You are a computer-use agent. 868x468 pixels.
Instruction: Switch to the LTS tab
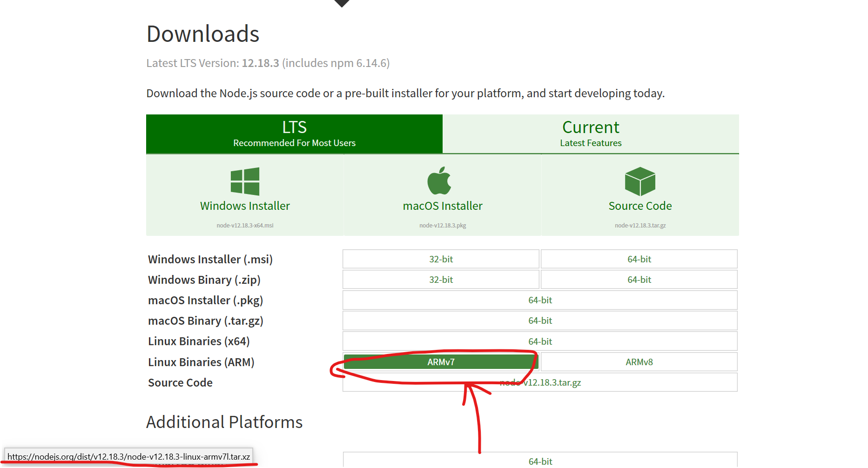click(294, 134)
